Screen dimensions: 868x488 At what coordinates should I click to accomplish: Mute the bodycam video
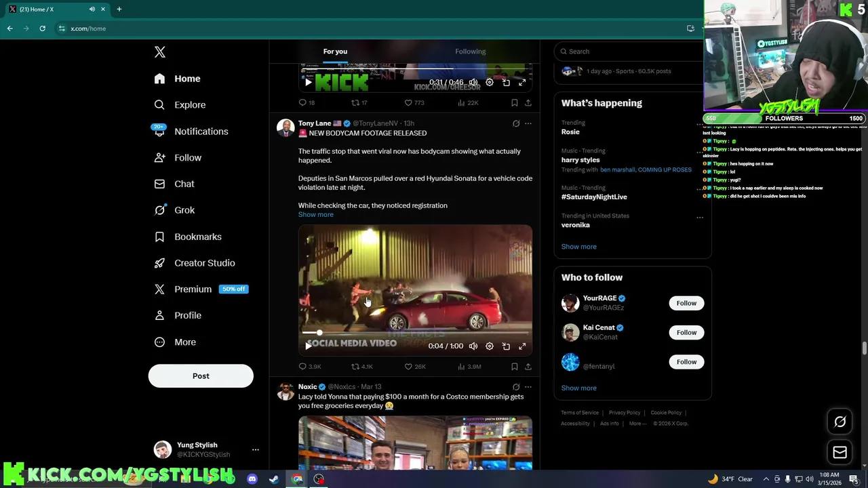(473, 346)
